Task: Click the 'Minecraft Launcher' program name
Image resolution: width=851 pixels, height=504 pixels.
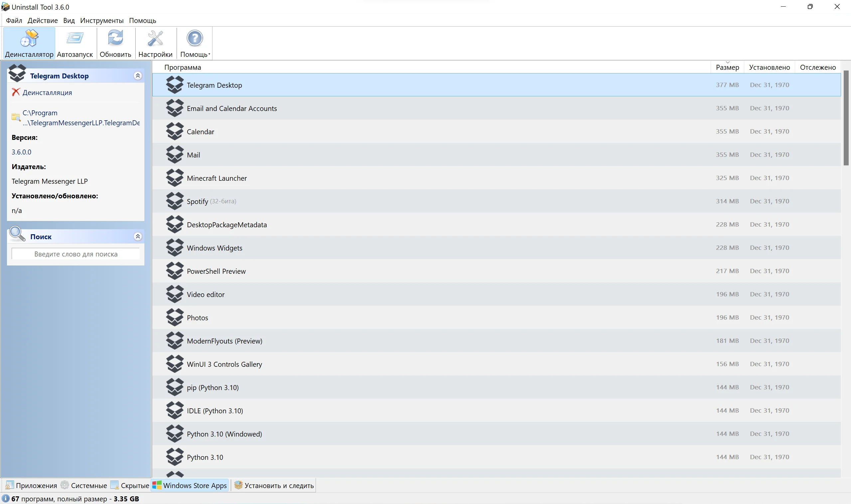Action: [x=217, y=178]
